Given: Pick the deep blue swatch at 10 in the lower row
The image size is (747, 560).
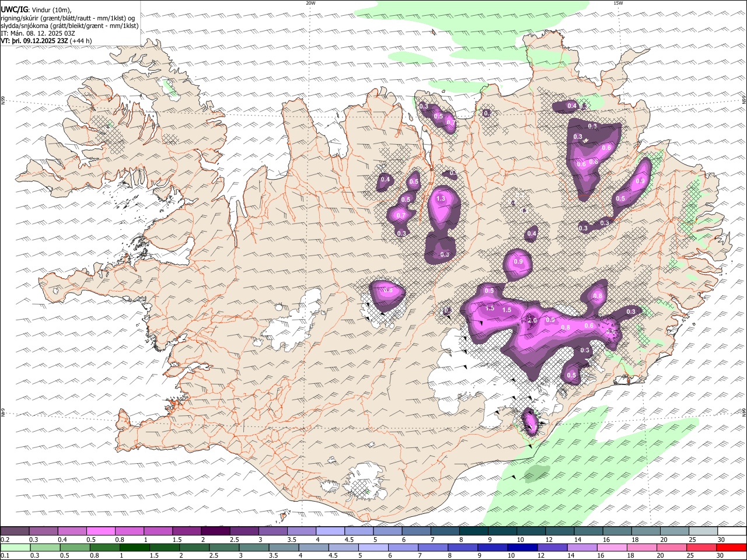Looking at the screenshot, I should [522, 547].
